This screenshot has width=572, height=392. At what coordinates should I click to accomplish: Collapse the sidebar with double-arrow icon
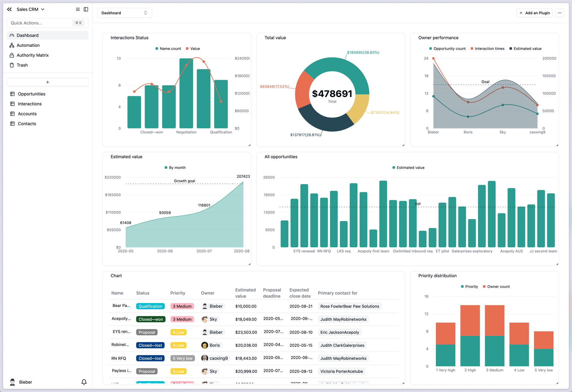click(x=9, y=9)
